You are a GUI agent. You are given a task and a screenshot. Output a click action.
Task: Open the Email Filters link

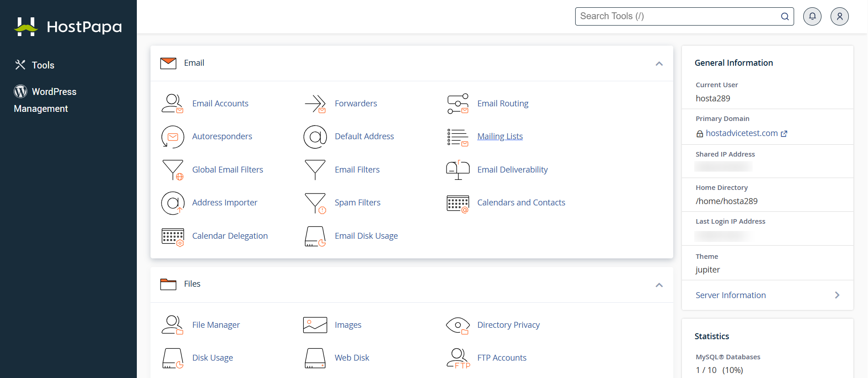tap(357, 170)
